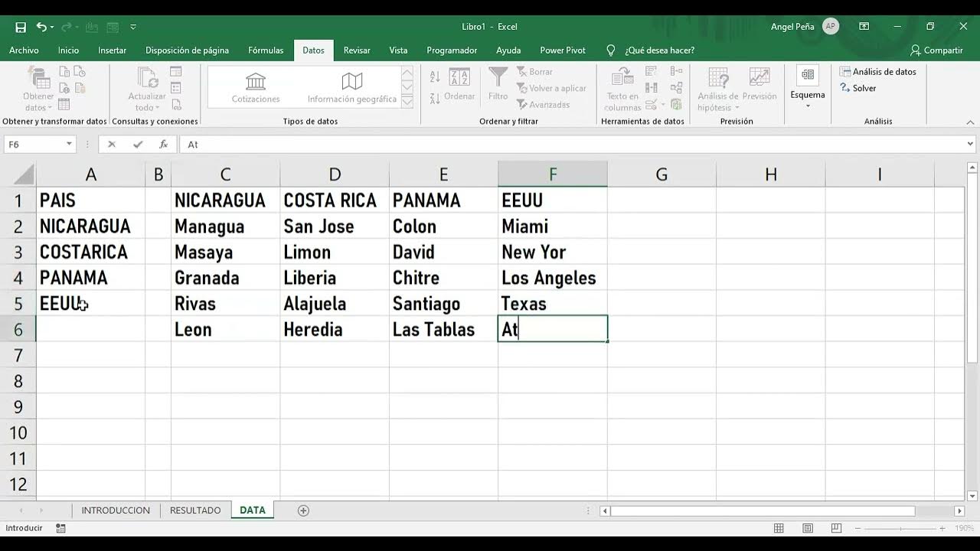Switch to Normal view icon in status bar
The image size is (980, 551).
click(779, 528)
